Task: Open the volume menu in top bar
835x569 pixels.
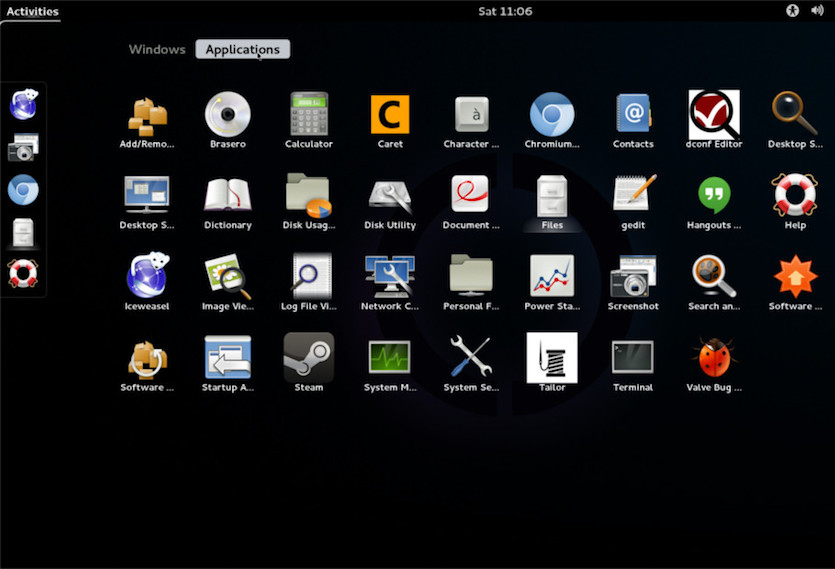Action: pos(817,11)
